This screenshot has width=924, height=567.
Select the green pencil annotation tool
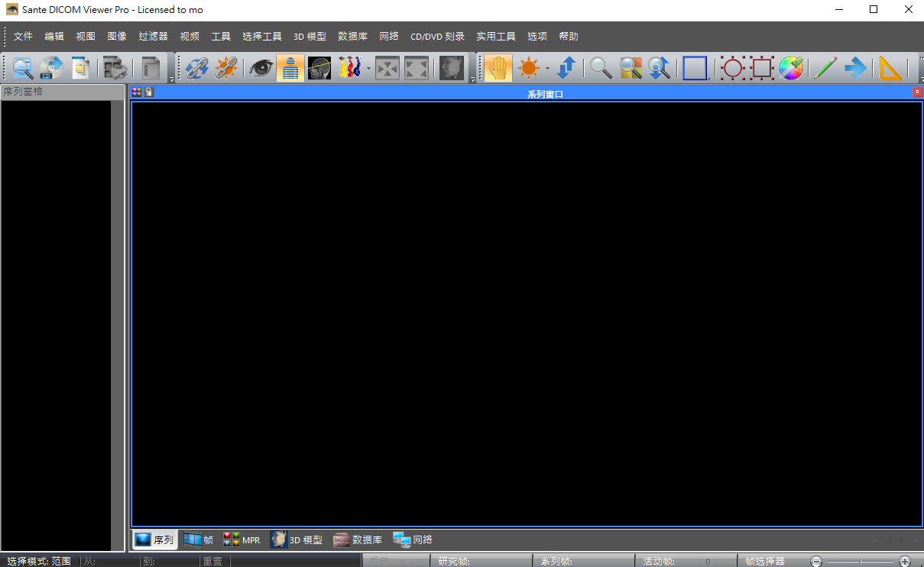click(825, 68)
